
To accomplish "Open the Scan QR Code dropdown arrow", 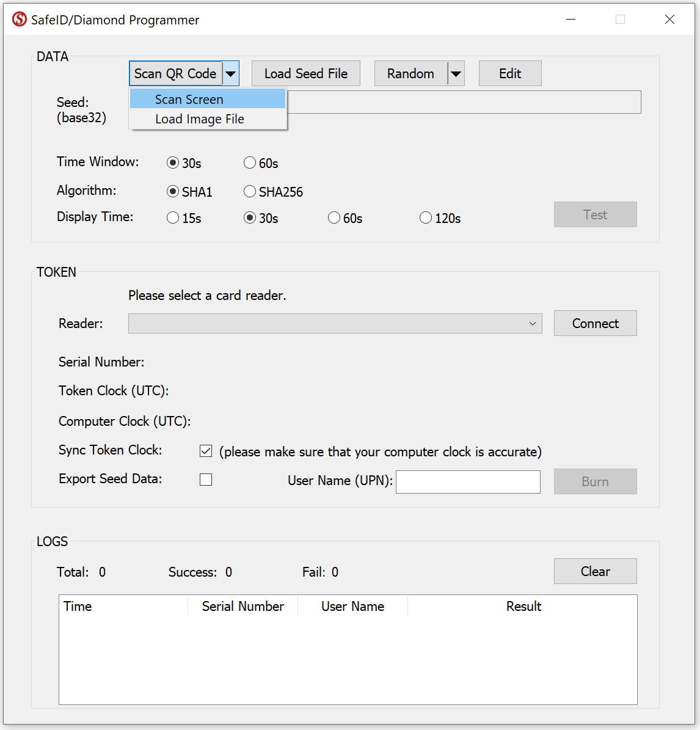I will (230, 74).
